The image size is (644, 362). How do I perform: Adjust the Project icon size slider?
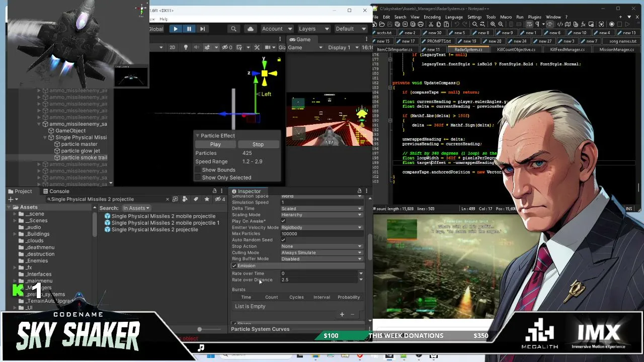[x=200, y=329]
